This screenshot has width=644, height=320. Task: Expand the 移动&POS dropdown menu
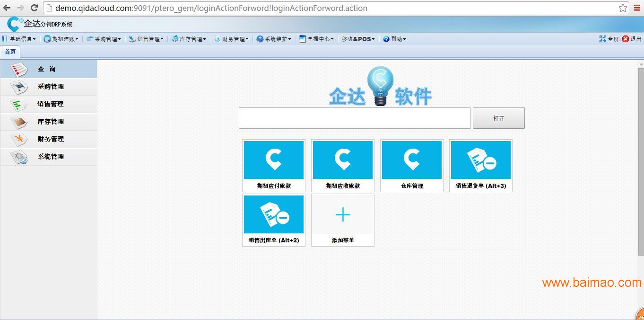click(x=358, y=39)
